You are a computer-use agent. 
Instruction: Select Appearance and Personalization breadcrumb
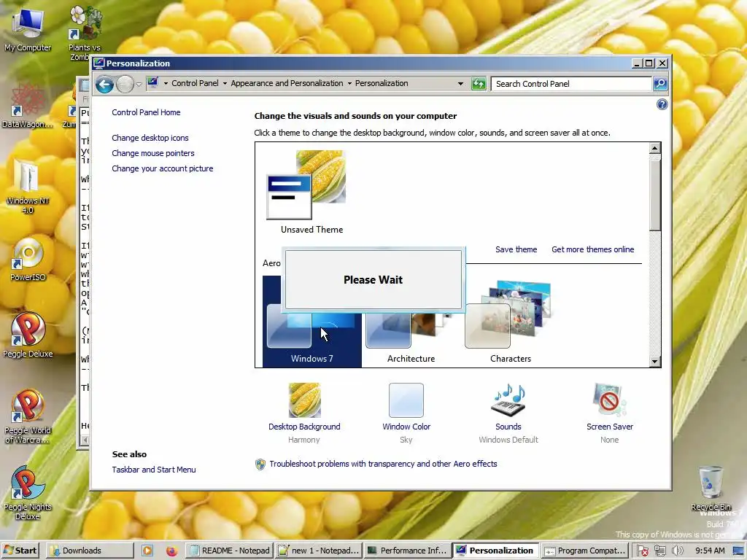pyautogui.click(x=287, y=83)
